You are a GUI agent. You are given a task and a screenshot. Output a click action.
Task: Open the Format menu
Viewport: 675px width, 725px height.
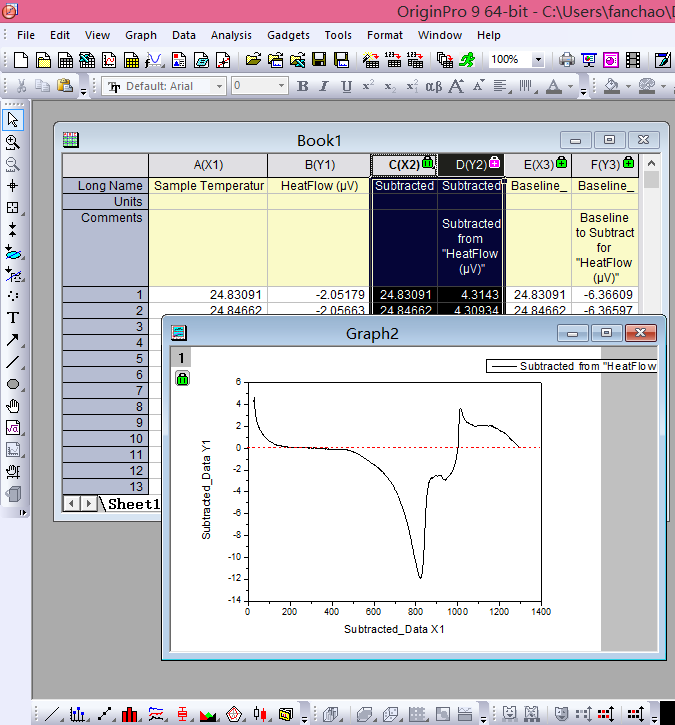[385, 35]
